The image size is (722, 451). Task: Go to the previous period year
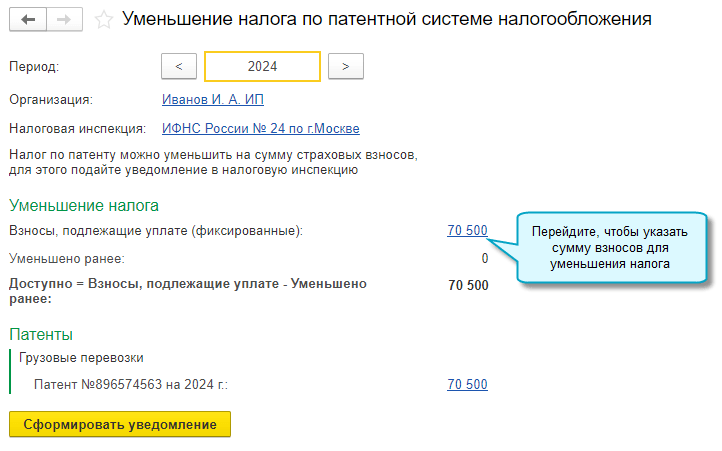(x=178, y=66)
